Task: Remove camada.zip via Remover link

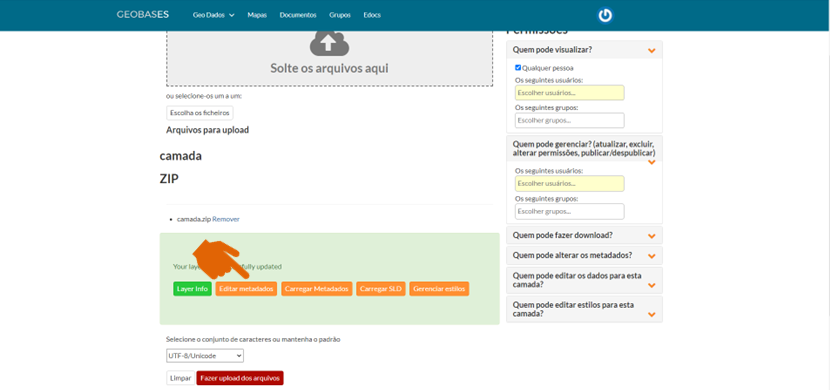Action: click(x=226, y=219)
